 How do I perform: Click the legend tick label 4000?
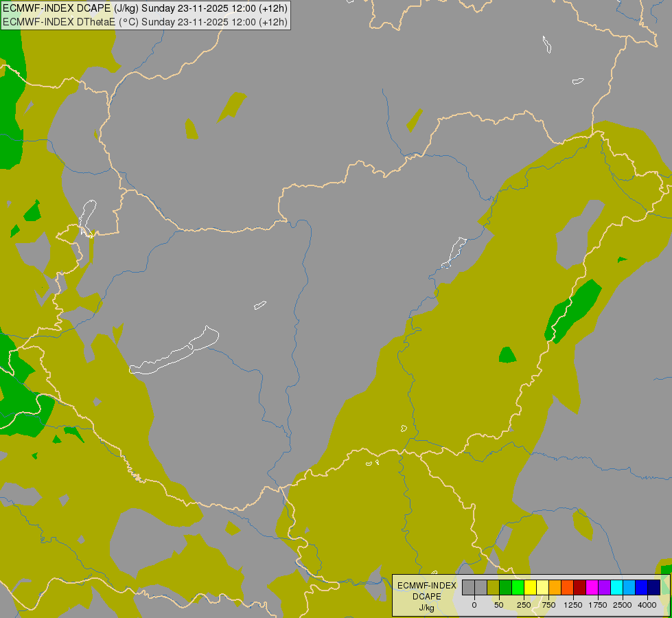[x=647, y=605]
